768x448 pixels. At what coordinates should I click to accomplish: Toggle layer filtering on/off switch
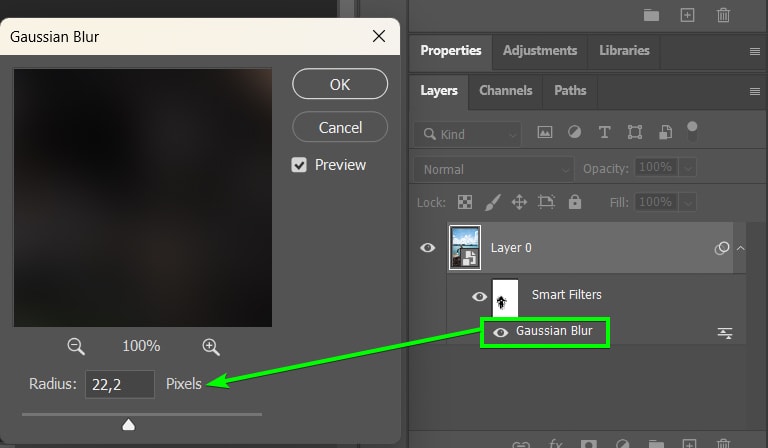(692, 131)
